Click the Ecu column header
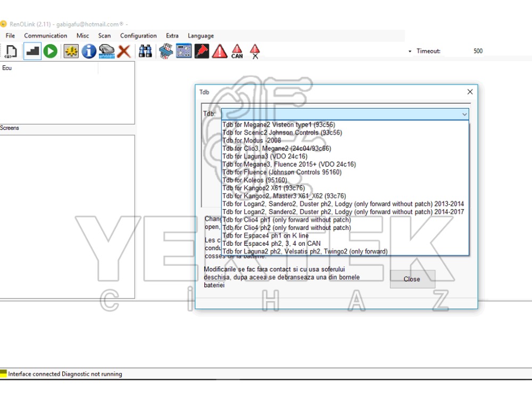The image size is (532, 399). [x=49, y=68]
